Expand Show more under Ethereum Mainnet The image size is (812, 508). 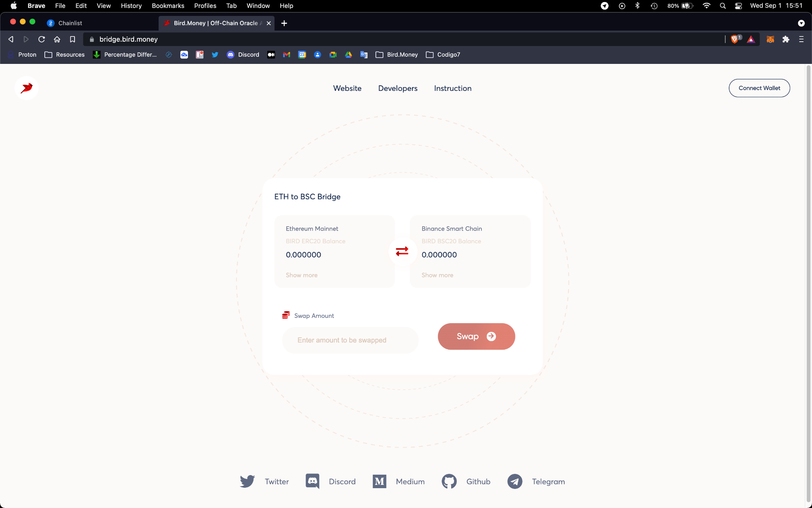[301, 275]
